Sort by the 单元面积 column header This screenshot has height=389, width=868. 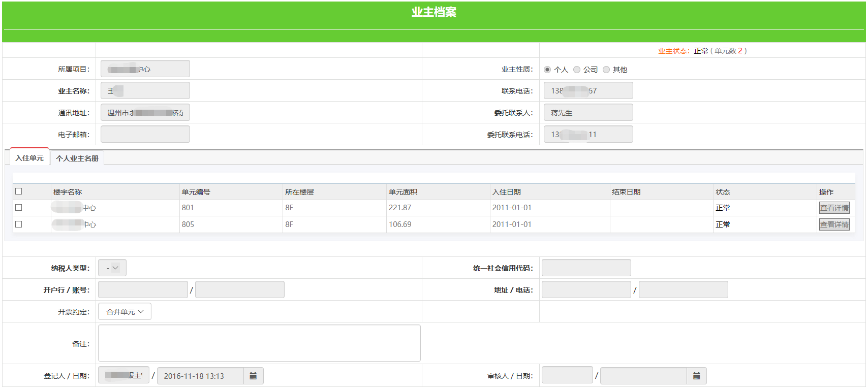(x=403, y=192)
